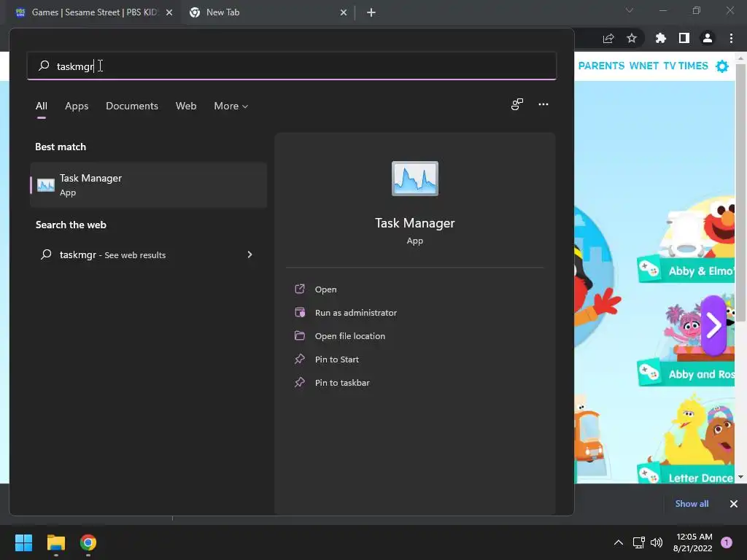Image resolution: width=747 pixels, height=560 pixels.
Task: Switch to the Web search filter tab
Action: [x=186, y=106]
